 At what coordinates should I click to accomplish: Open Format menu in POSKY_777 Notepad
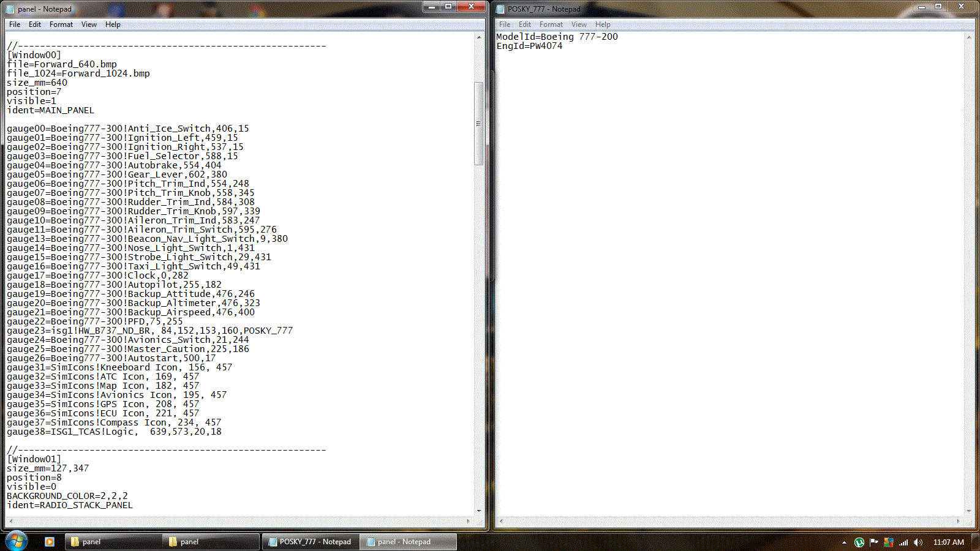coord(551,24)
